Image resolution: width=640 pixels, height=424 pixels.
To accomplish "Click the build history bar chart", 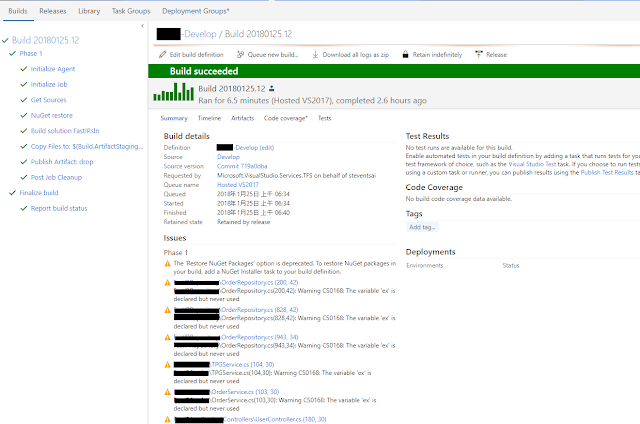I will click(x=173, y=92).
